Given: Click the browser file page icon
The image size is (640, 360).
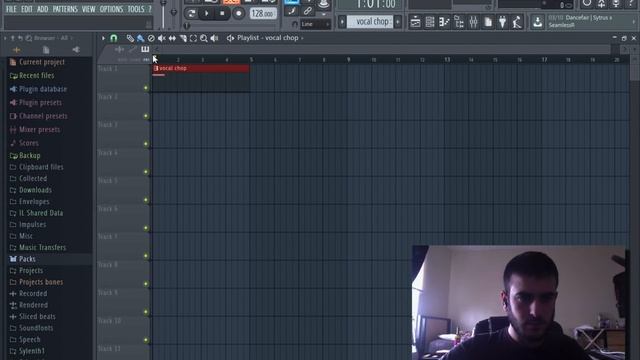Looking at the screenshot, I should coord(46,50).
